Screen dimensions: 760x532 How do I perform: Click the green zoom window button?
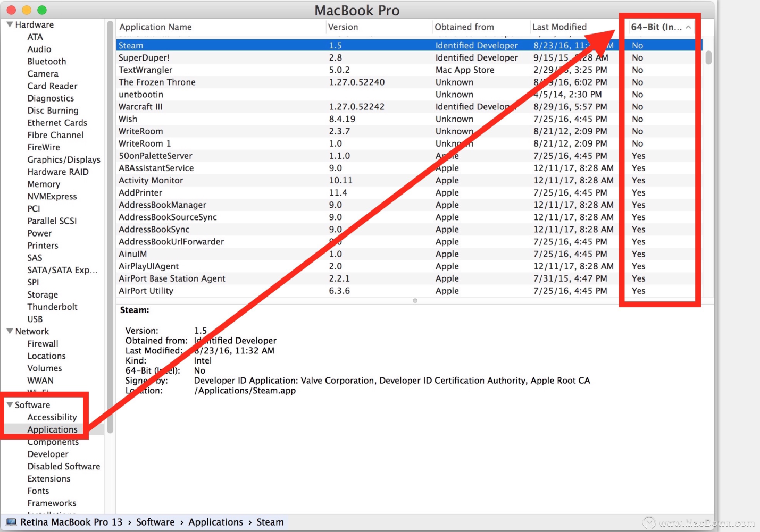click(42, 10)
